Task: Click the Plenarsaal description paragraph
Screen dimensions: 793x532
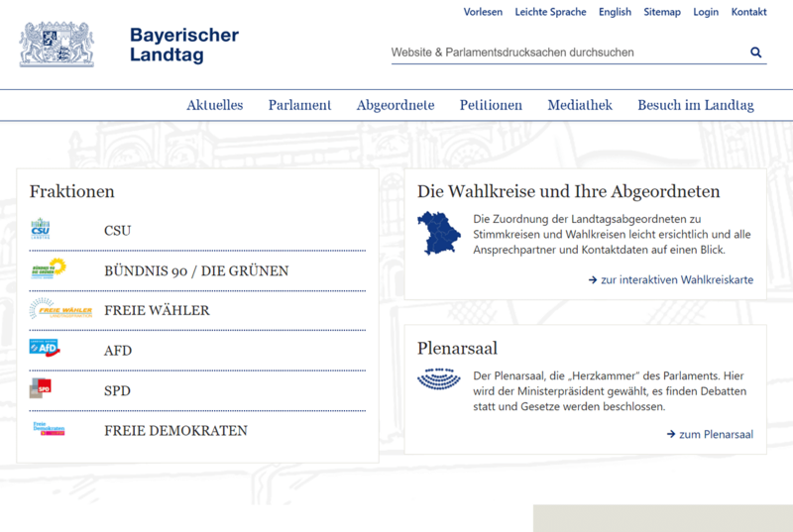Action: click(x=610, y=391)
